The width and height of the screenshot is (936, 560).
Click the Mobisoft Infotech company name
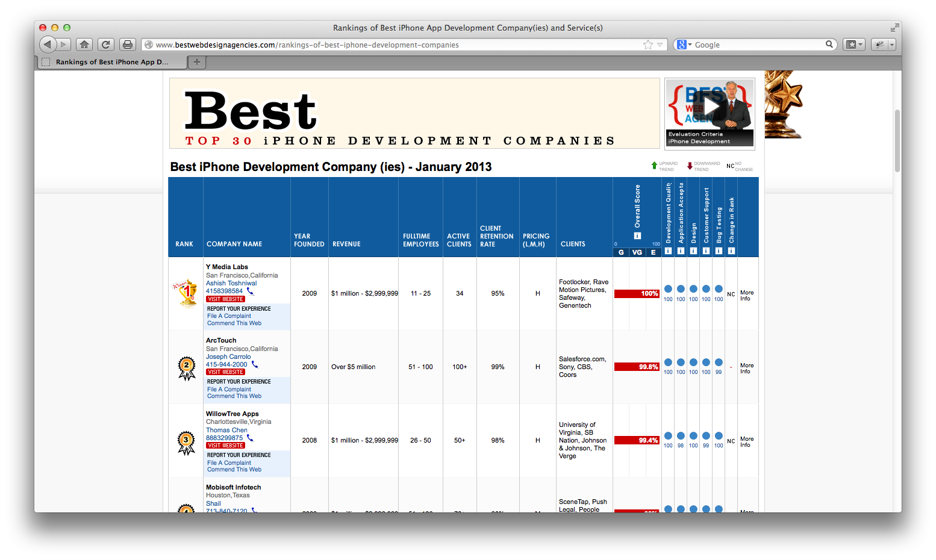[x=234, y=487]
